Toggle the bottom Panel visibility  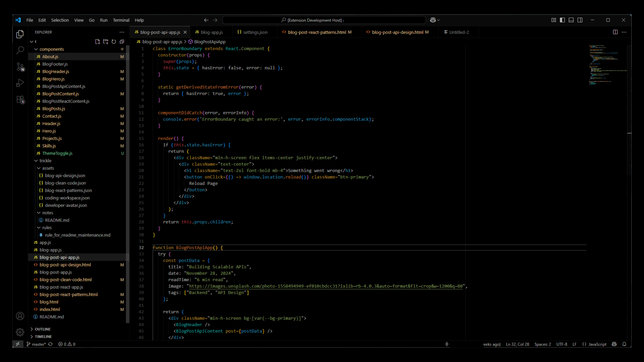[x=571, y=20]
